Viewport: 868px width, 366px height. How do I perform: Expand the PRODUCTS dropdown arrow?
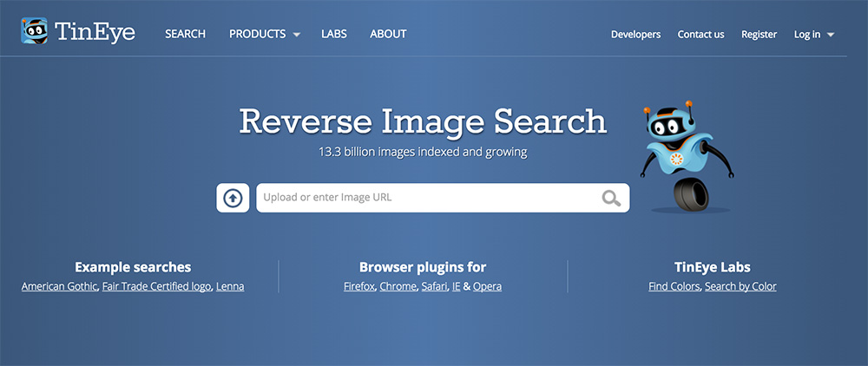click(296, 35)
